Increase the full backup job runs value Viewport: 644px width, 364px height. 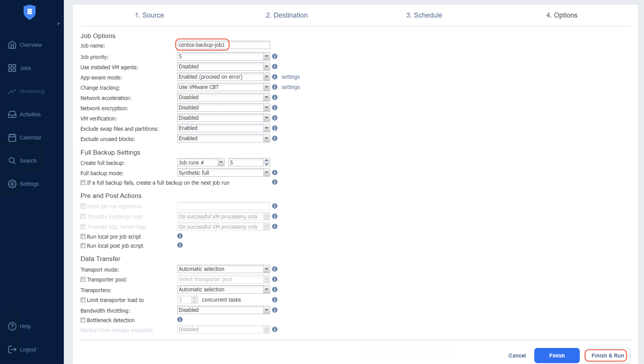click(267, 161)
